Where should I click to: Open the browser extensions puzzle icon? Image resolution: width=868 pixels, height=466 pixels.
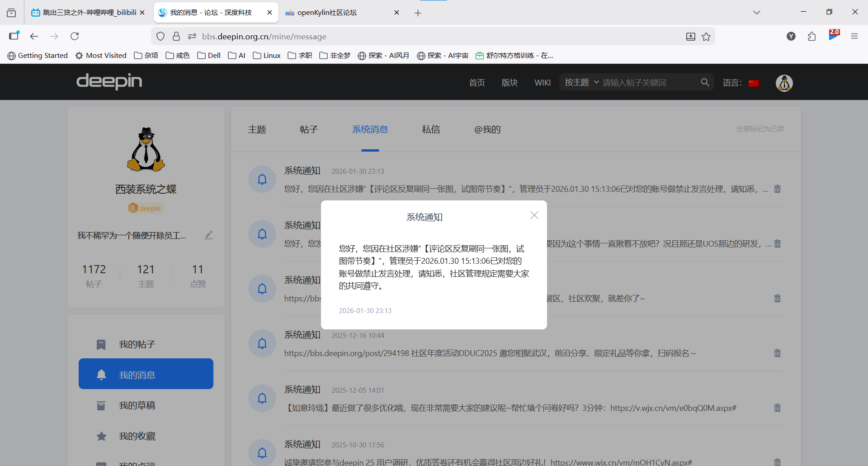(811, 37)
